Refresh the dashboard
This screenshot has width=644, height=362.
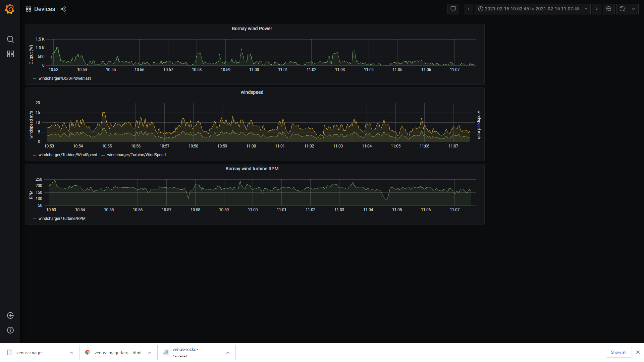pyautogui.click(x=622, y=9)
